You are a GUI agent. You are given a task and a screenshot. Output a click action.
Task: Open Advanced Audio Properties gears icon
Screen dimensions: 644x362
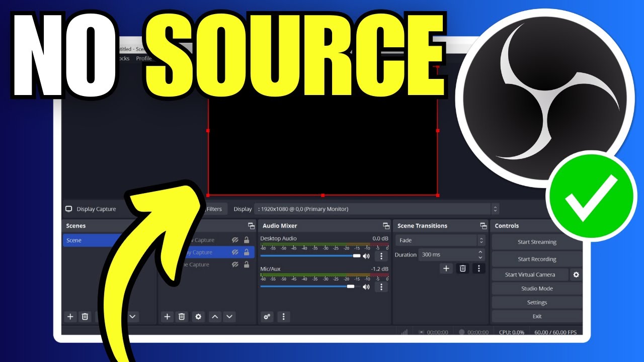click(267, 316)
